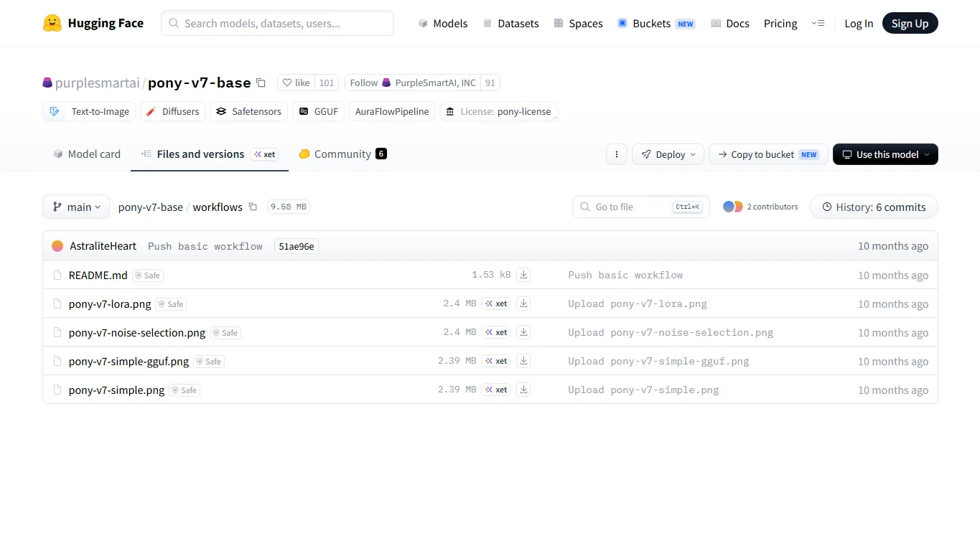
Task: Open the pony-v7-lora.png file
Action: [110, 303]
